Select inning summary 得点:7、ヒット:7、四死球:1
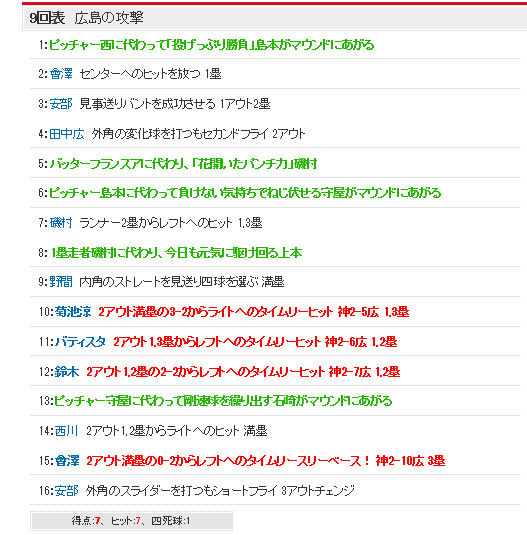The height and width of the screenshot is (535, 527). [x=131, y=521]
